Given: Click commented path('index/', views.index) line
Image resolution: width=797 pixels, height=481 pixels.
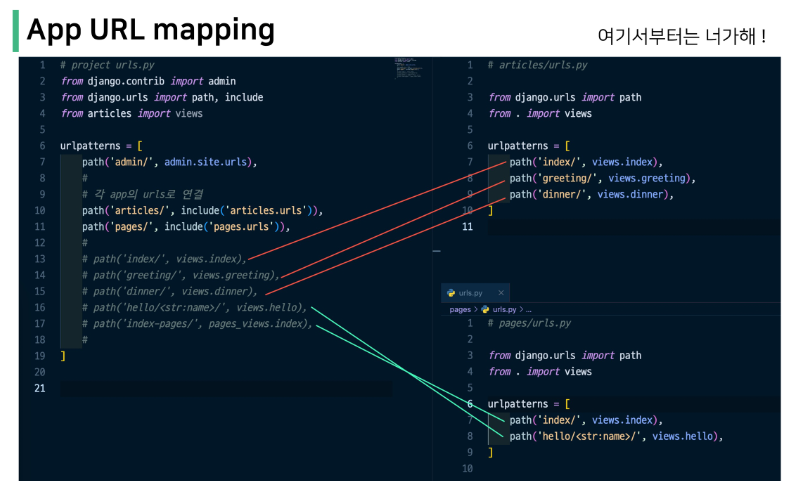Looking at the screenshot, I should (x=164, y=259).
